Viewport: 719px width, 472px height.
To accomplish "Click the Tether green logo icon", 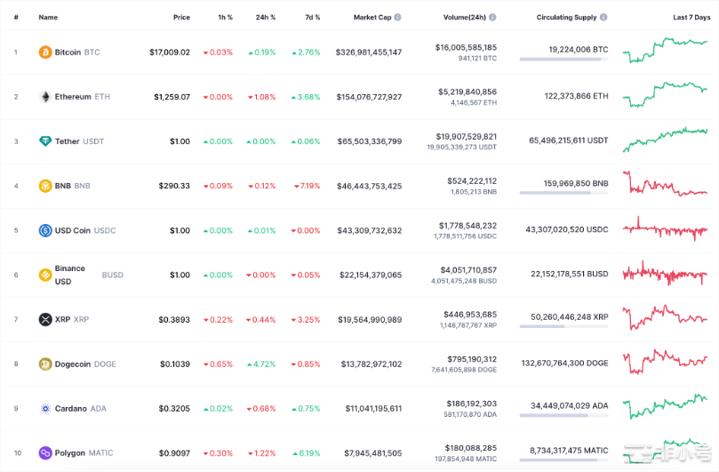I will (x=45, y=141).
